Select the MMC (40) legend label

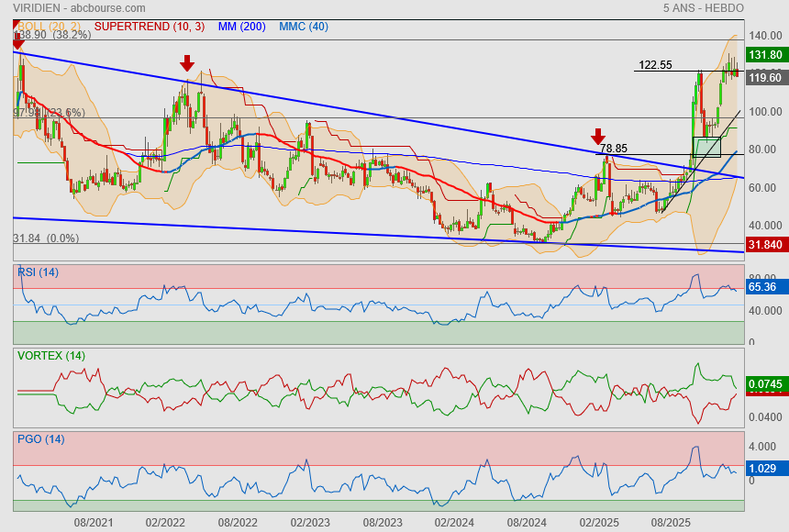(304, 27)
